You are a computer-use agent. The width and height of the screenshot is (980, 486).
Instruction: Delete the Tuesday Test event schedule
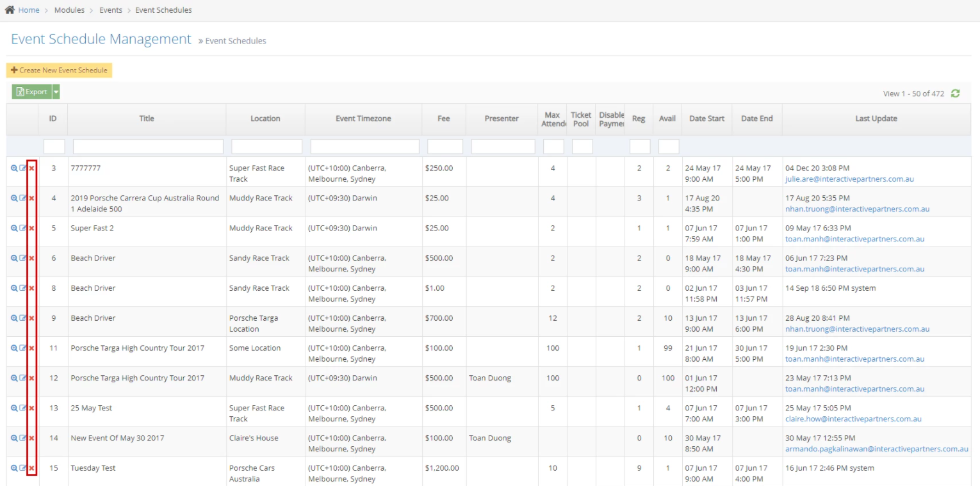[31, 469]
